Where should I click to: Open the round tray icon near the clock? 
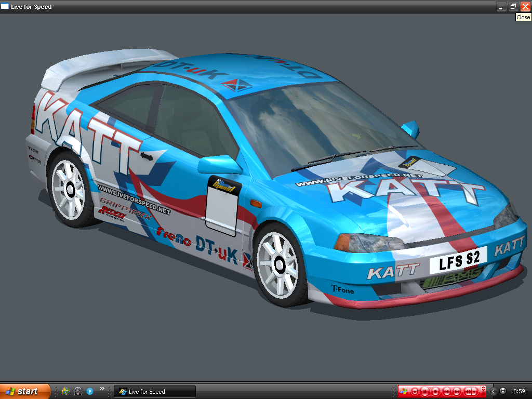tap(503, 391)
